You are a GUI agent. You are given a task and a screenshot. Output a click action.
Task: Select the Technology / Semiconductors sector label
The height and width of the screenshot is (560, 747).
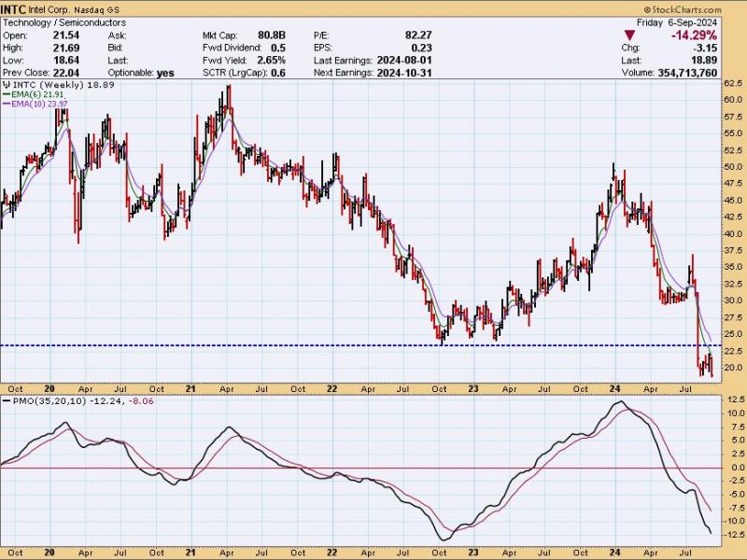(64, 22)
